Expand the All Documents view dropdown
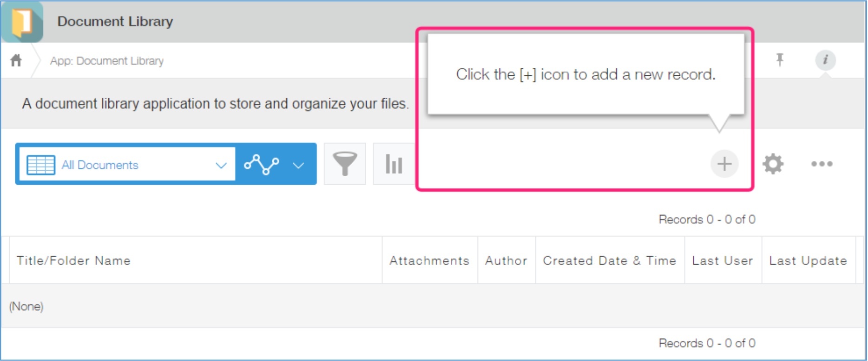 pyautogui.click(x=221, y=165)
